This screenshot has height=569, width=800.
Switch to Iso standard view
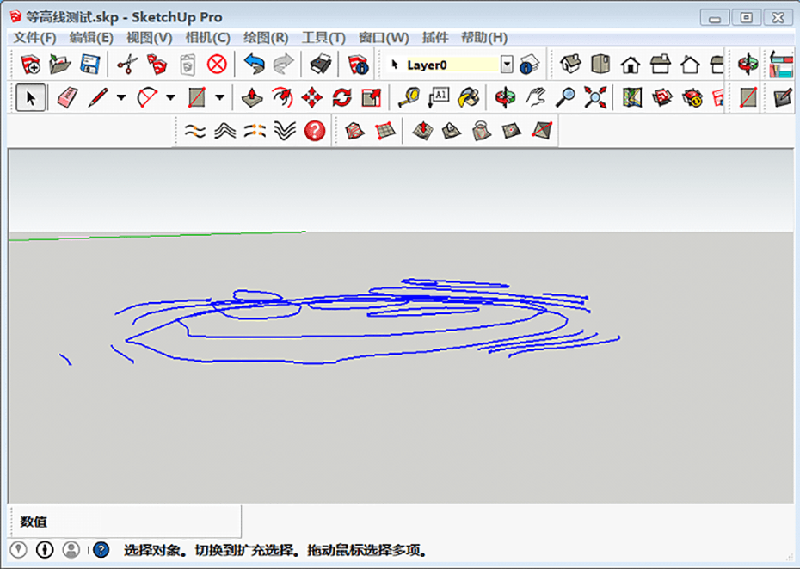click(x=570, y=65)
